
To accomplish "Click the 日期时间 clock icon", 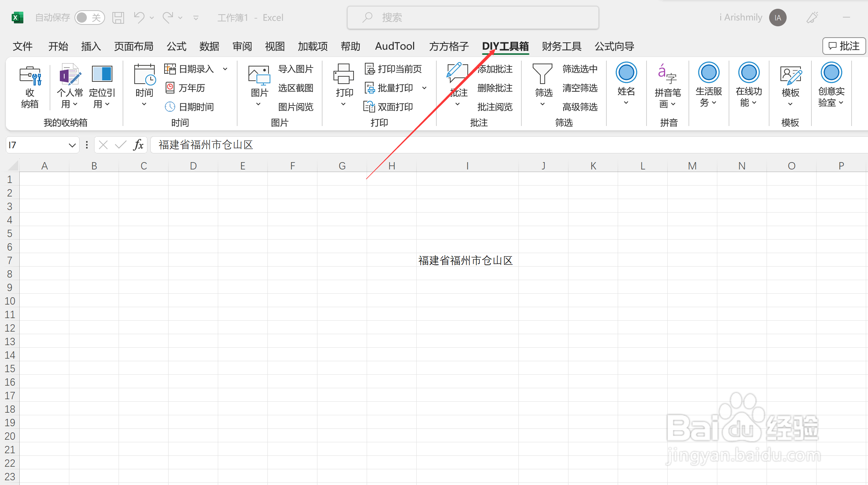I will click(170, 107).
